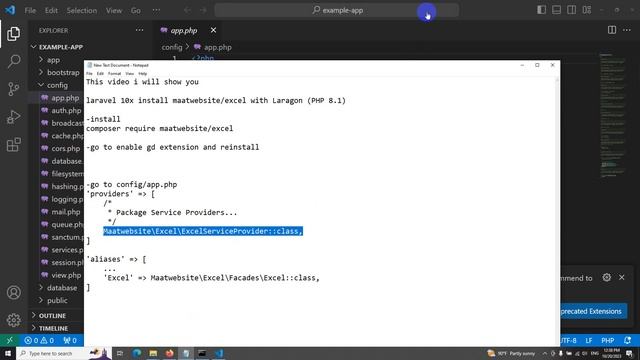The height and width of the screenshot is (360, 640).
Task: Open Manage gear in activity bar
Action: [13, 320]
